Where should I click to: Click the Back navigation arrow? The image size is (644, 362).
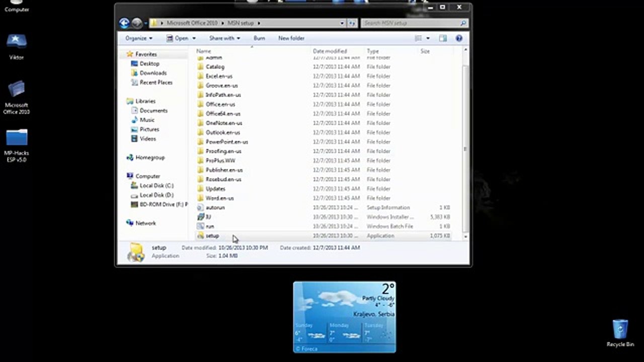pos(124,23)
